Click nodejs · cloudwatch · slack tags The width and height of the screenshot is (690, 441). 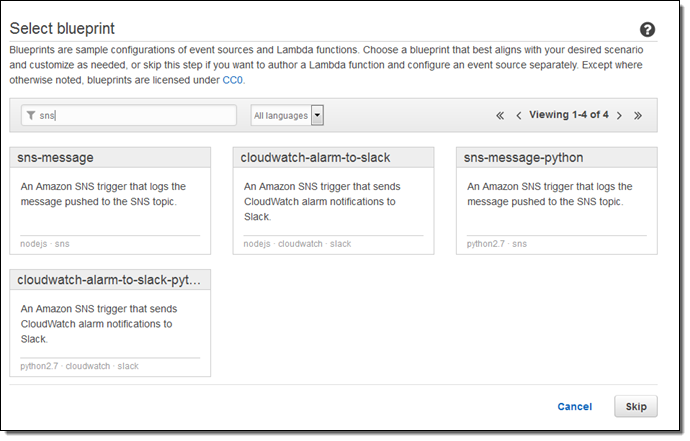[x=297, y=243]
